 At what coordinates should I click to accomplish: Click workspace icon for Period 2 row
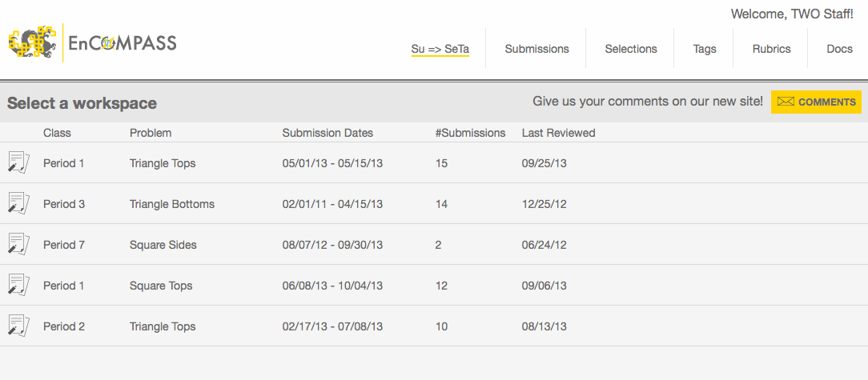(18, 325)
